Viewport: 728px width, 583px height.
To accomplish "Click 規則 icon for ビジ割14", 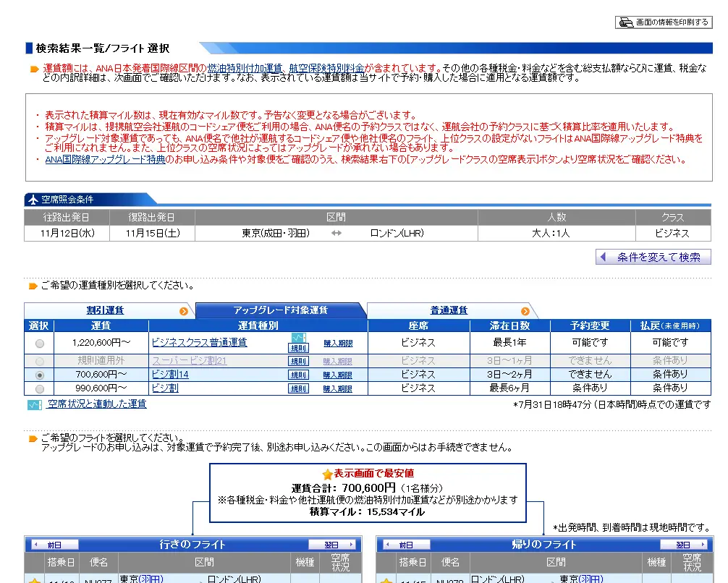I will (x=298, y=375).
